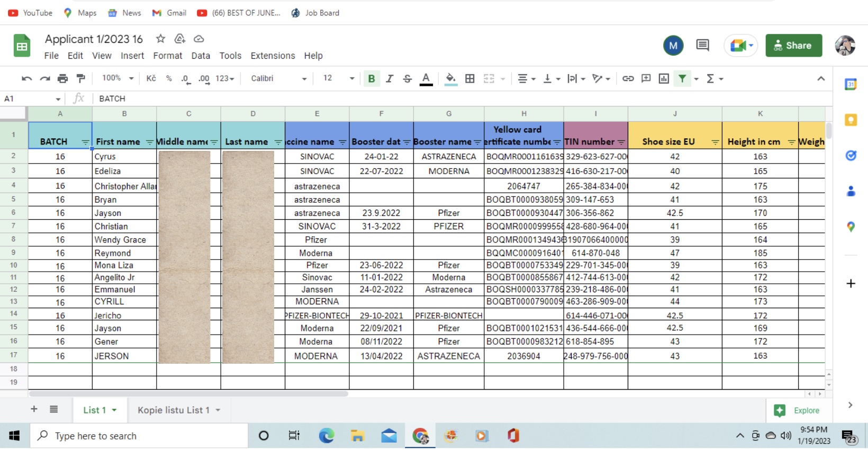868x467 pixels.
Task: Open more number formats 123 dropdown
Action: tap(224, 78)
